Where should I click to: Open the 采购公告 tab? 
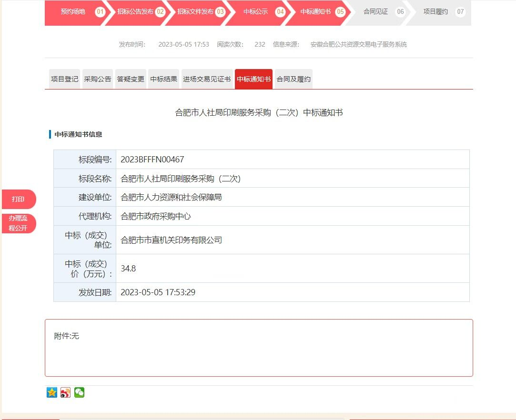(98, 79)
